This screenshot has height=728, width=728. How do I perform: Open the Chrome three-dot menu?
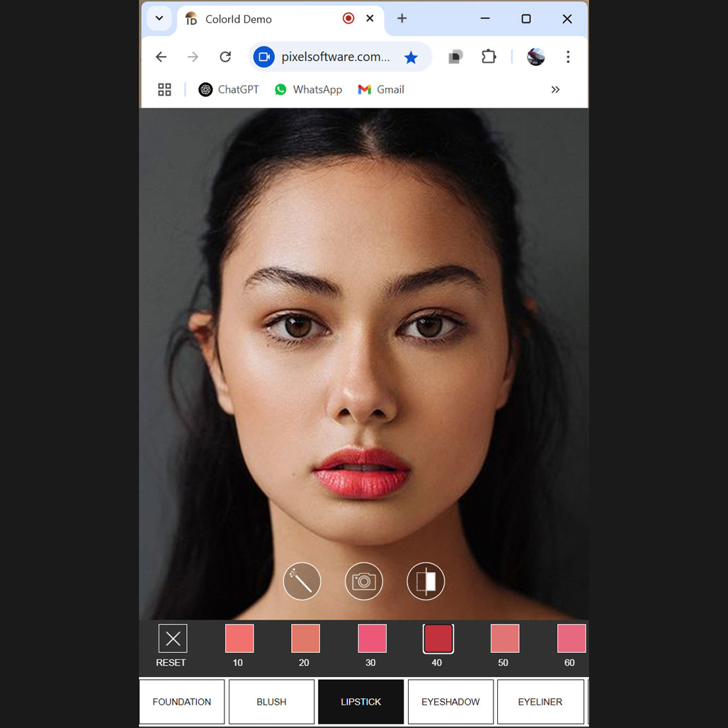click(568, 57)
